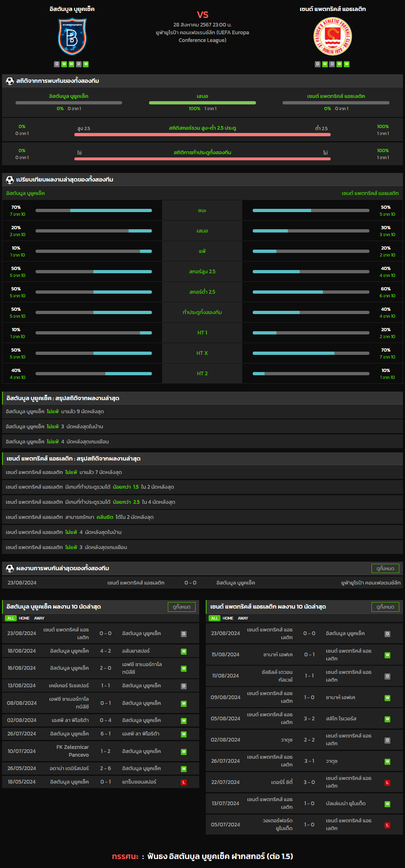Click the 1 - 2 score on the 10/07/2024 row

pyautogui.click(x=105, y=751)
